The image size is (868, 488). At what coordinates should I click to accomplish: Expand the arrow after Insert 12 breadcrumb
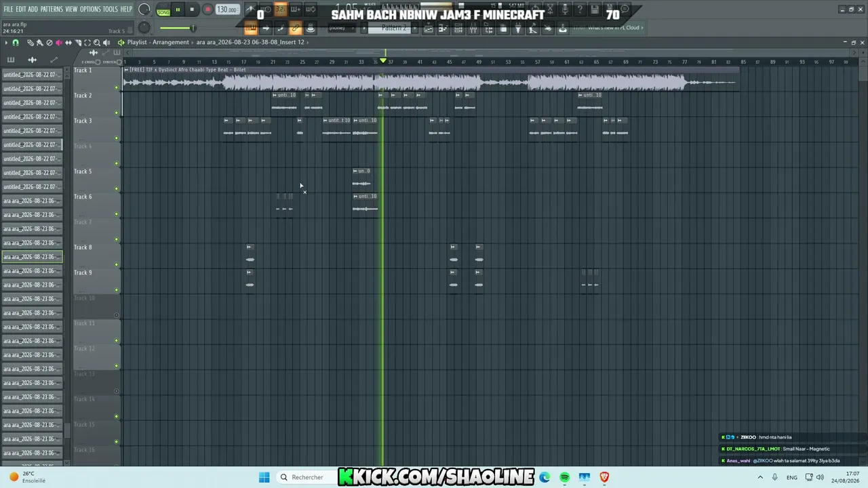(x=308, y=42)
